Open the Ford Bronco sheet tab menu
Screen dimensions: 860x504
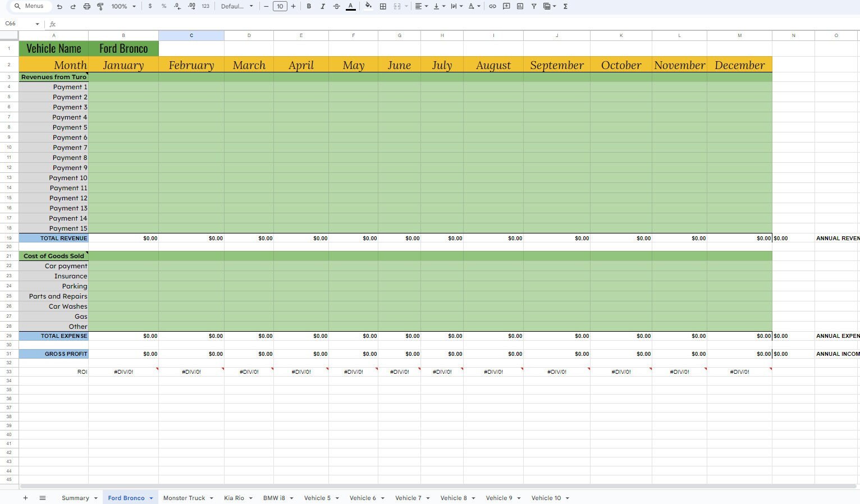point(150,498)
